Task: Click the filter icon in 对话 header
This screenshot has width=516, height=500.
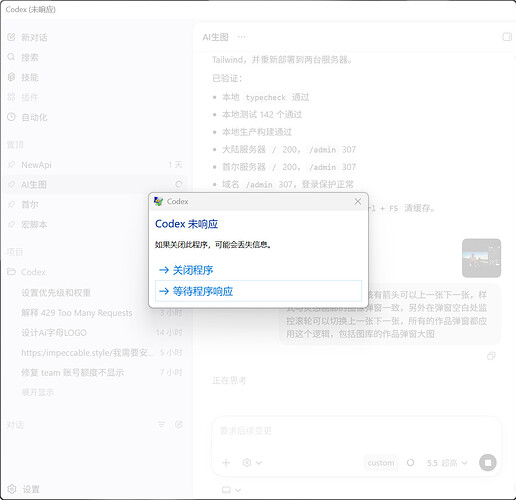Action: (x=161, y=424)
